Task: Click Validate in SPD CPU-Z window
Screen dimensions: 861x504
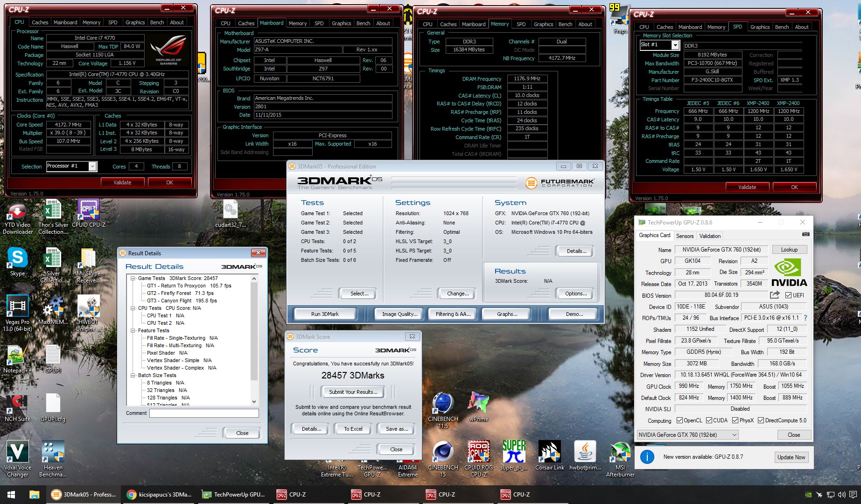Action: click(747, 187)
